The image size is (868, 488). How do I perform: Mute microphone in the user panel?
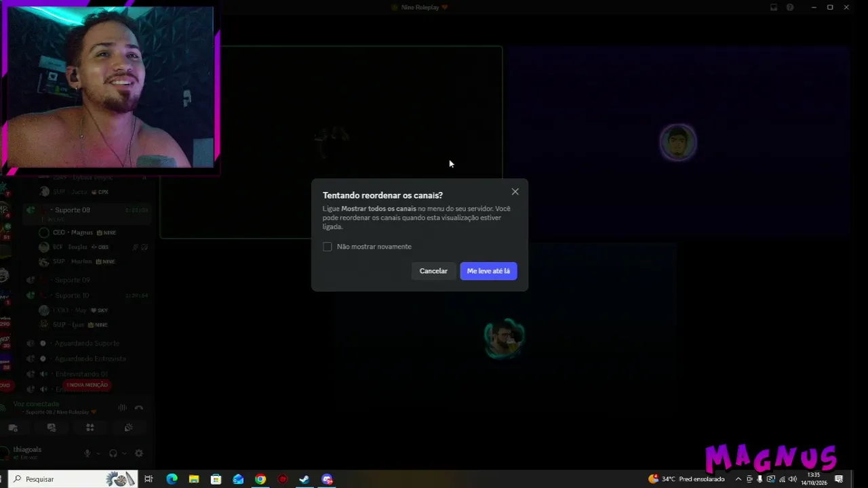[87, 453]
